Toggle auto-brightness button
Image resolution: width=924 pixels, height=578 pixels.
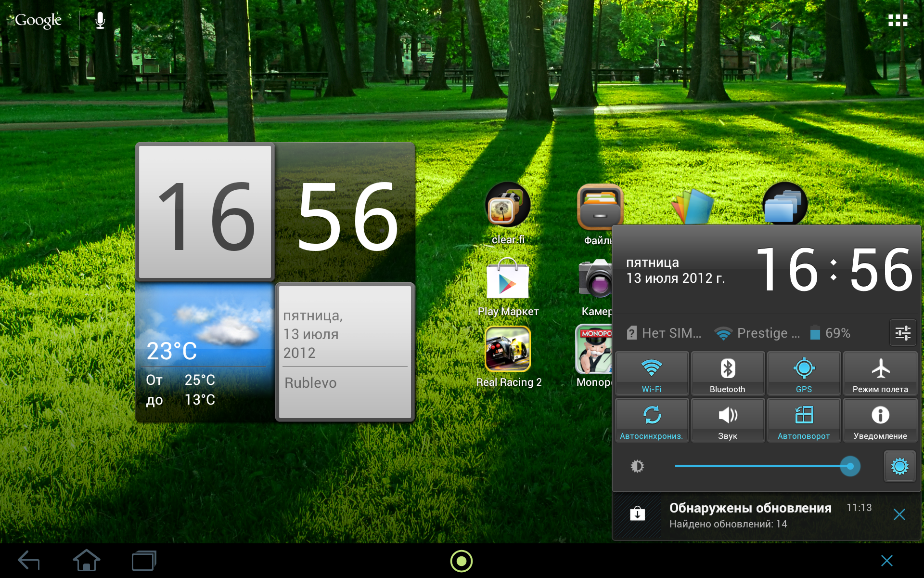click(x=899, y=466)
